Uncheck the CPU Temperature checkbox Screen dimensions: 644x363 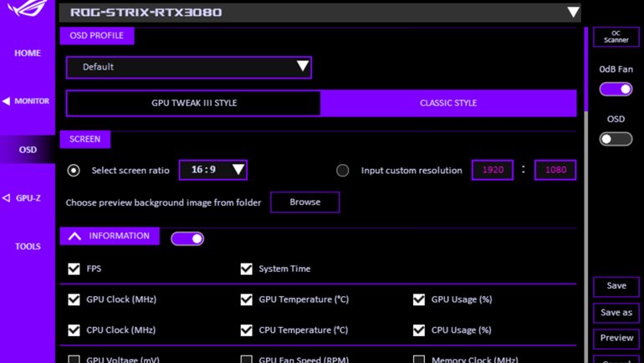247,330
